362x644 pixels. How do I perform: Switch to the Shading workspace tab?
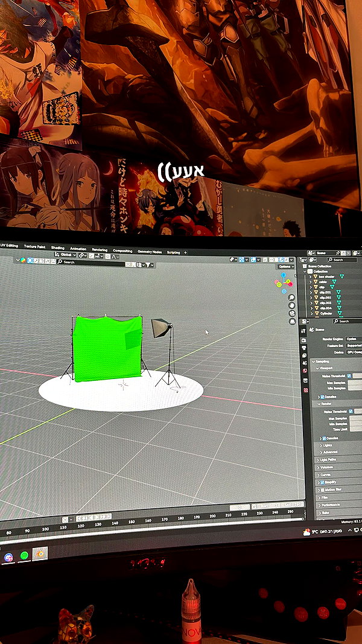pyautogui.click(x=57, y=247)
